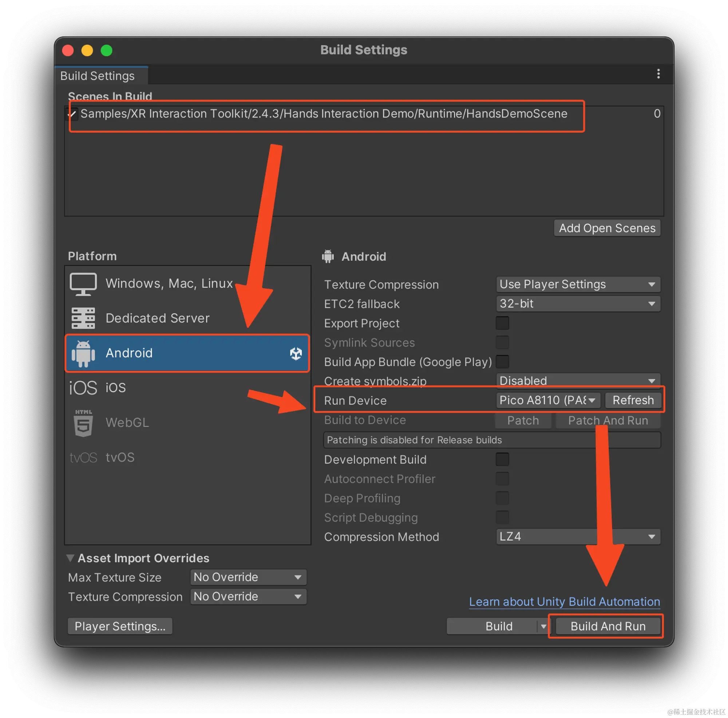Open the Compression Method LZ4 dropdown
728x718 pixels.
(x=578, y=536)
